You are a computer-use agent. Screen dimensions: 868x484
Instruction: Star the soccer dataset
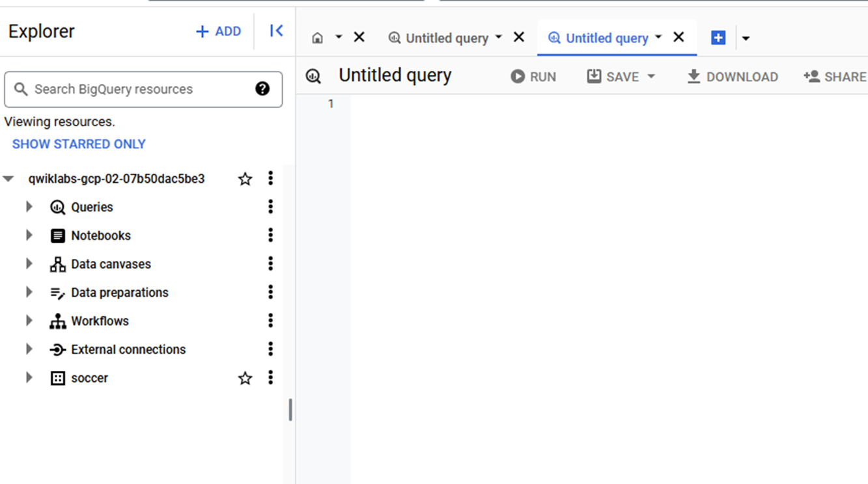pos(245,378)
